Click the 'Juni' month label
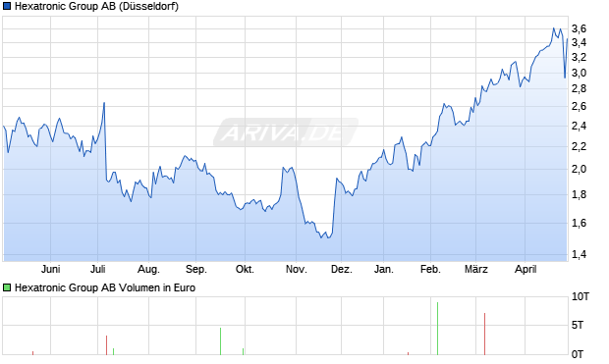Viewport: 609px width, 364px height. click(x=50, y=269)
